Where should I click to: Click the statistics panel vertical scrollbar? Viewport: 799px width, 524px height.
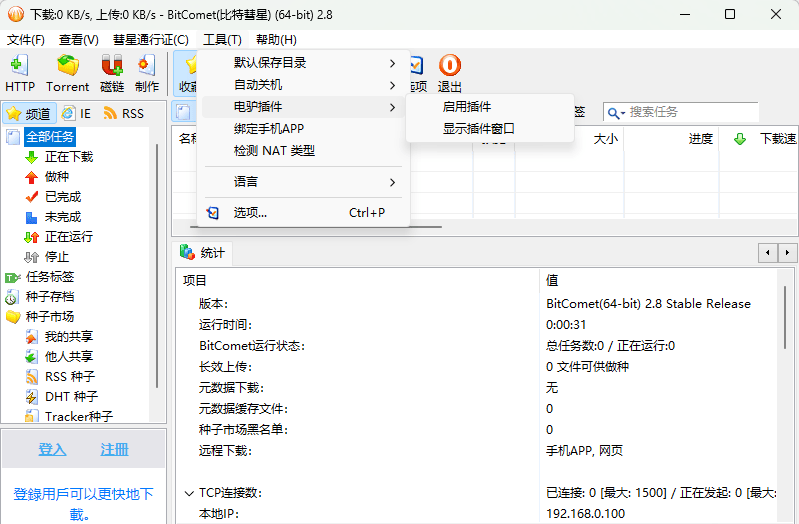[x=785, y=317]
